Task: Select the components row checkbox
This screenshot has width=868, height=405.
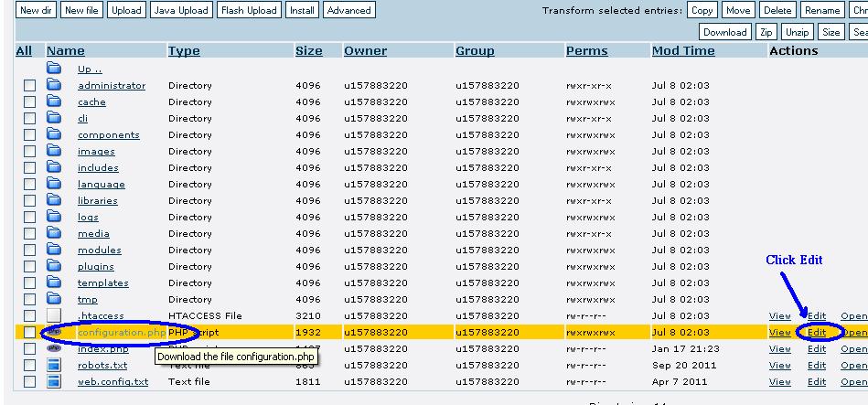Action: (29, 135)
